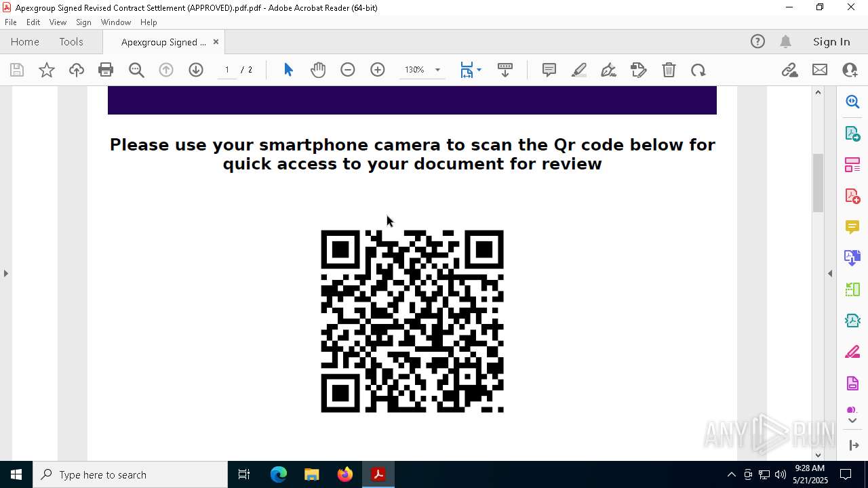Open the Comment tool in the right pane

[x=852, y=227]
